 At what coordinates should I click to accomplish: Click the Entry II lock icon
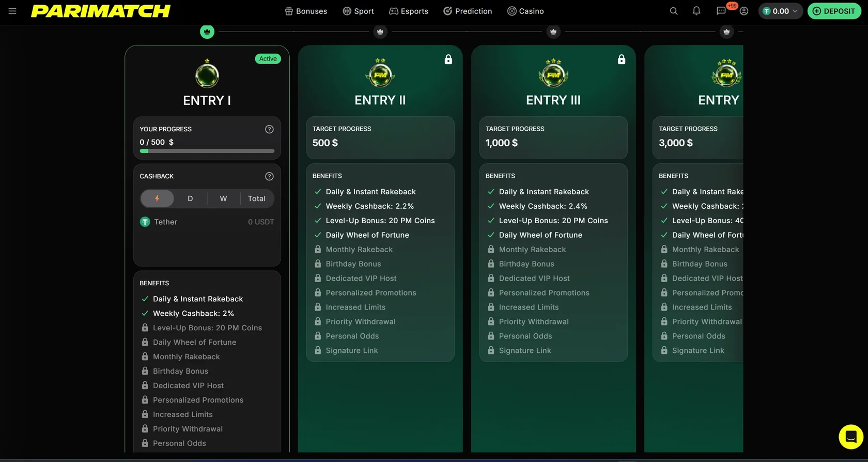point(448,59)
